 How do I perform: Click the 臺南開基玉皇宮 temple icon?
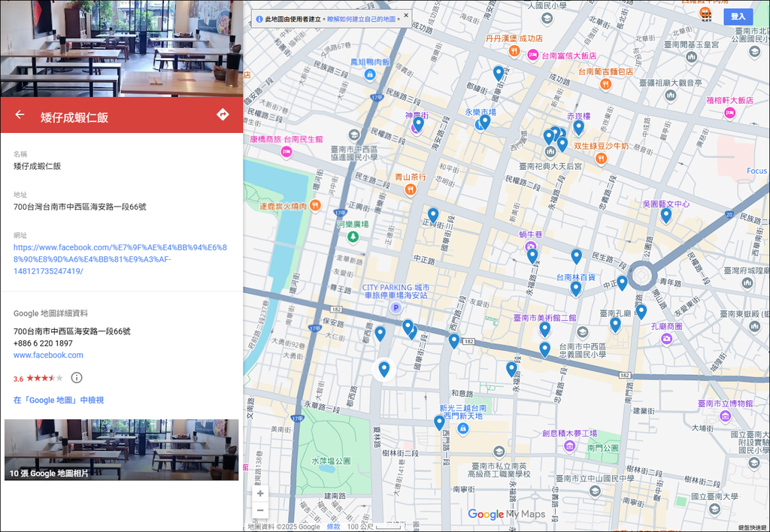click(692, 57)
